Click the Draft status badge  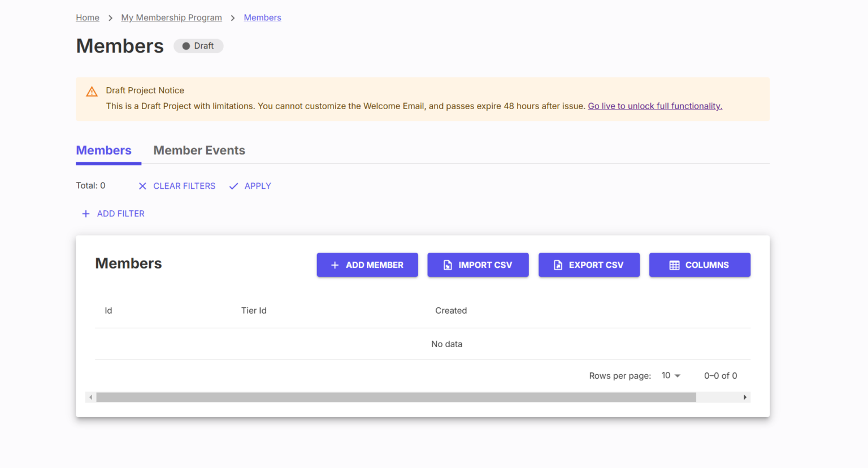[198, 46]
